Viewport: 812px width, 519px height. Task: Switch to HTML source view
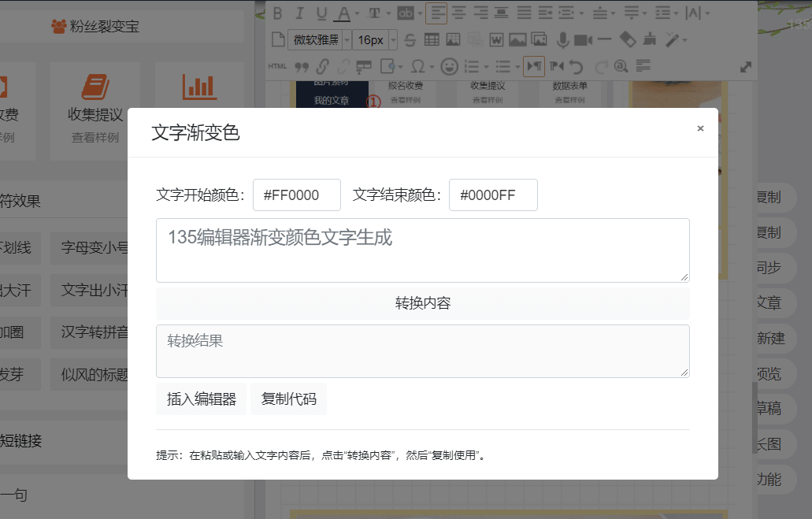click(277, 66)
